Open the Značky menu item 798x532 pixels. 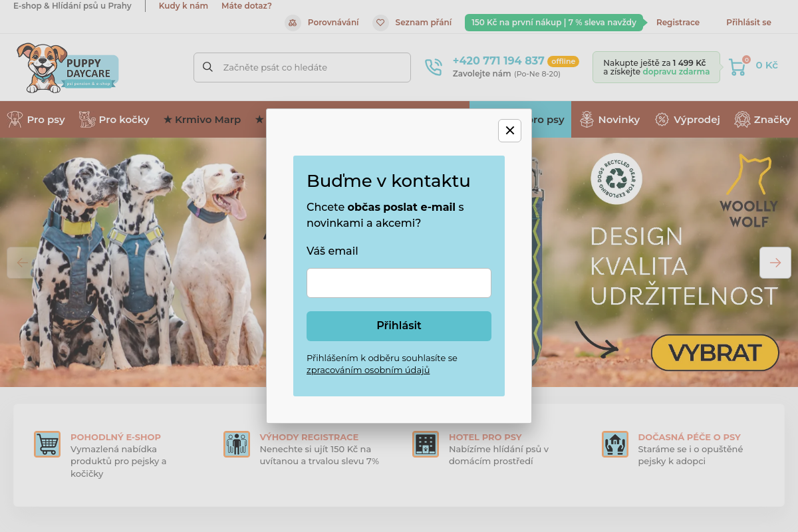point(763,120)
